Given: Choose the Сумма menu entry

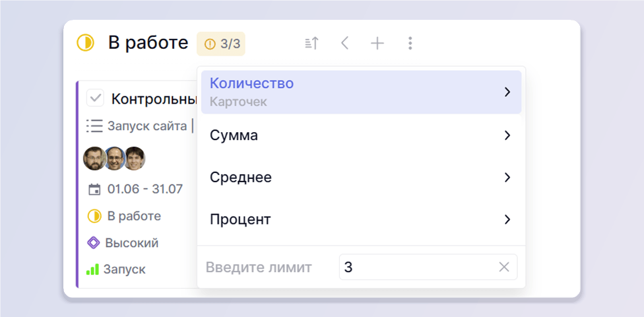Looking at the screenshot, I should coord(361,135).
